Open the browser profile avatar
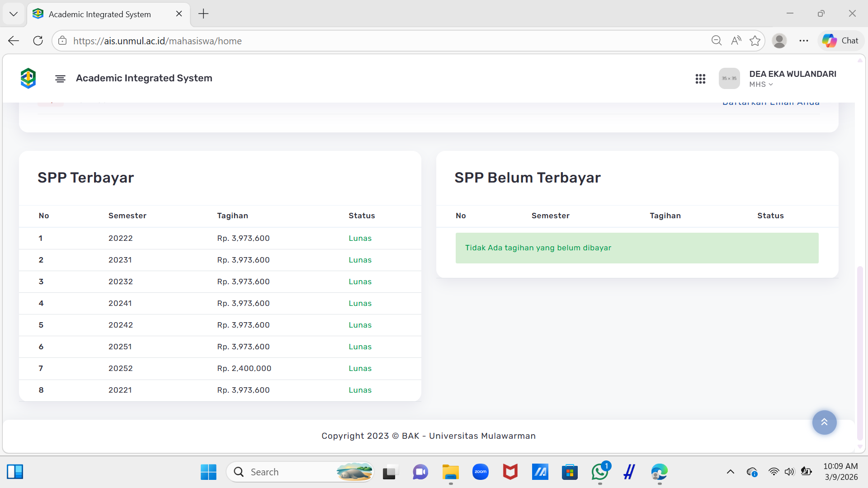 (779, 41)
